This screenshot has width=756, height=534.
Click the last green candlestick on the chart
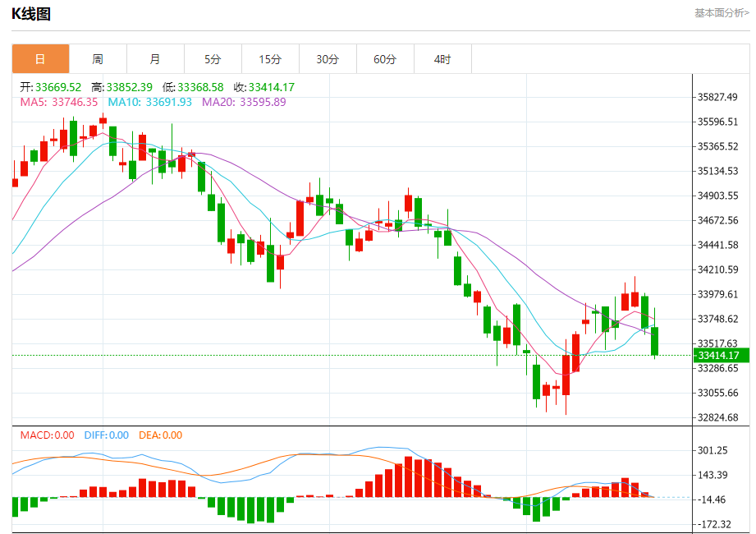coord(654,341)
